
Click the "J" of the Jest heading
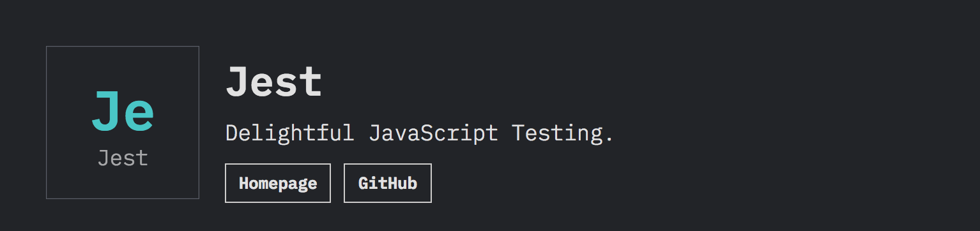[x=238, y=82]
